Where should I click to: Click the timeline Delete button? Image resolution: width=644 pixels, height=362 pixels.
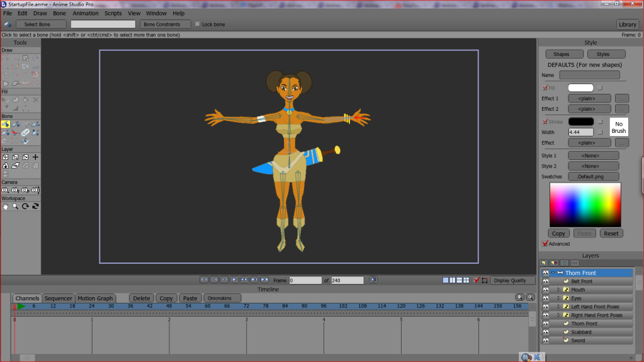click(141, 298)
